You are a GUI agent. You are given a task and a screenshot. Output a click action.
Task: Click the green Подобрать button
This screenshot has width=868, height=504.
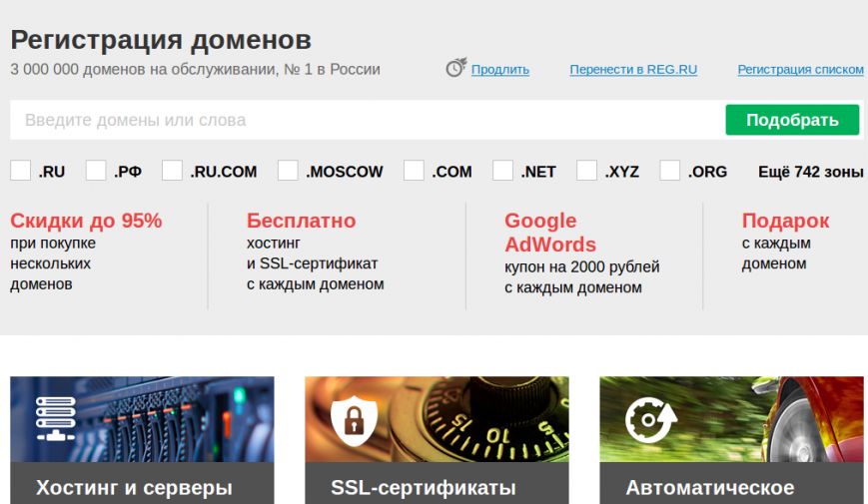(x=792, y=120)
